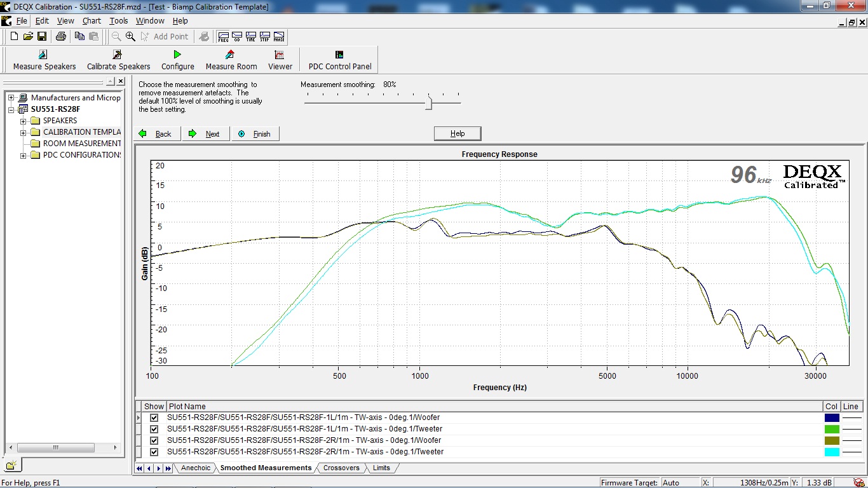
Task: Toggle Show for 1L Woofer plot
Action: pos(154,417)
